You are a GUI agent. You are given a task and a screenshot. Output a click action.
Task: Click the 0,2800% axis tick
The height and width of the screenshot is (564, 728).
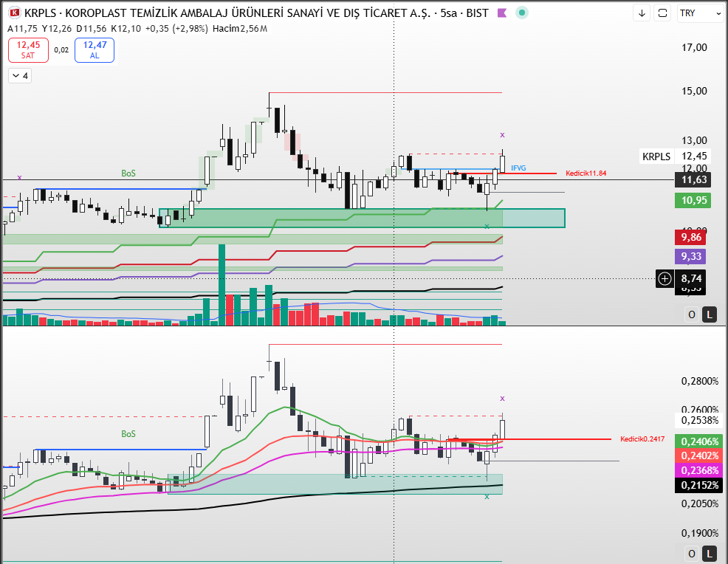tap(700, 381)
